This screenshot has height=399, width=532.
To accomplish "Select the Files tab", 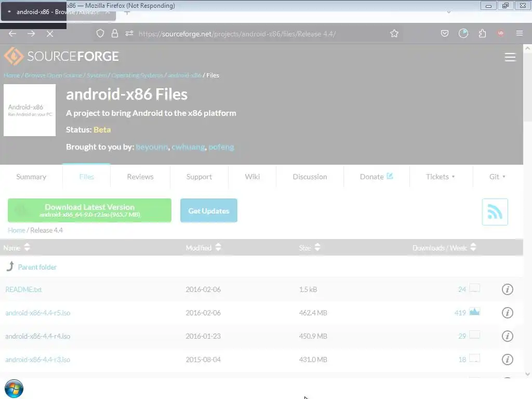I will click(87, 177).
